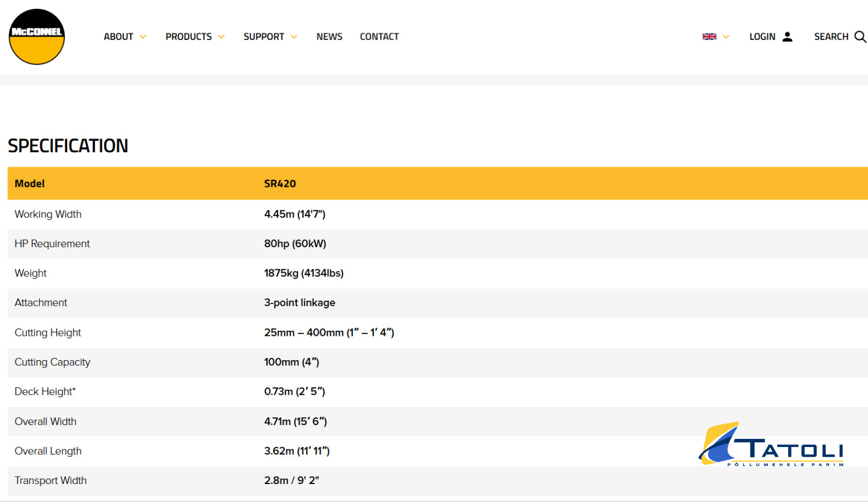Image resolution: width=868 pixels, height=502 pixels.
Task: Click the Login link
Action: click(762, 36)
